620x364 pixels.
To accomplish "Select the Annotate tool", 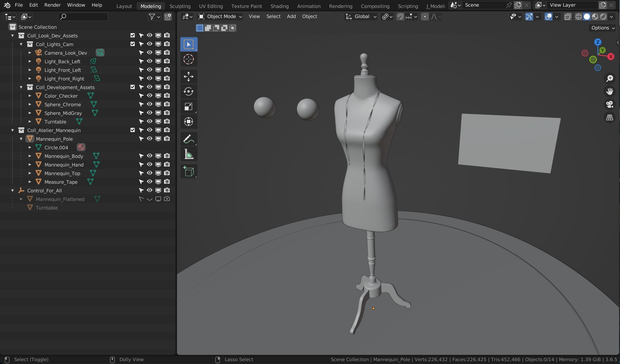I will (x=189, y=139).
